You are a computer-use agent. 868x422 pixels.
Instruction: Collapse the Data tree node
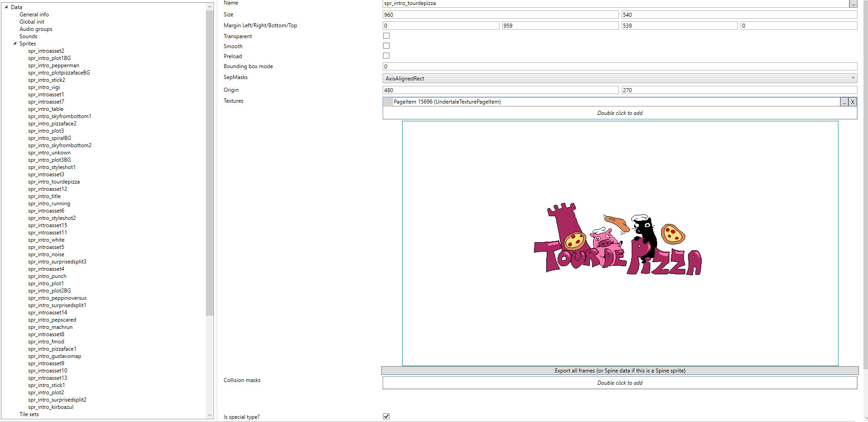tap(5, 7)
